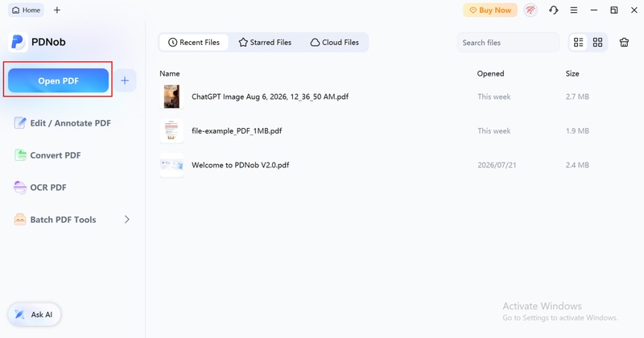Screen dimensions: 644x338
Task: Click the 2026/07/21 opened date
Action: 497,165
